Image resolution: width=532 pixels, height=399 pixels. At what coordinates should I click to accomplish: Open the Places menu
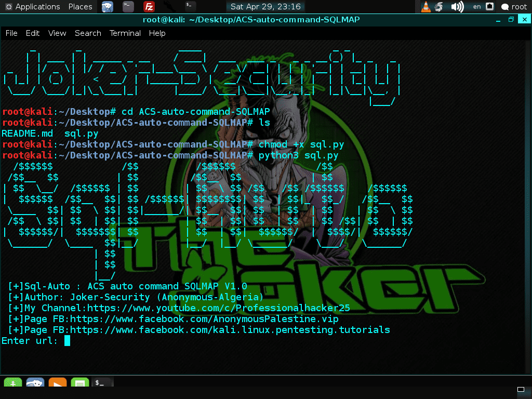(80, 7)
